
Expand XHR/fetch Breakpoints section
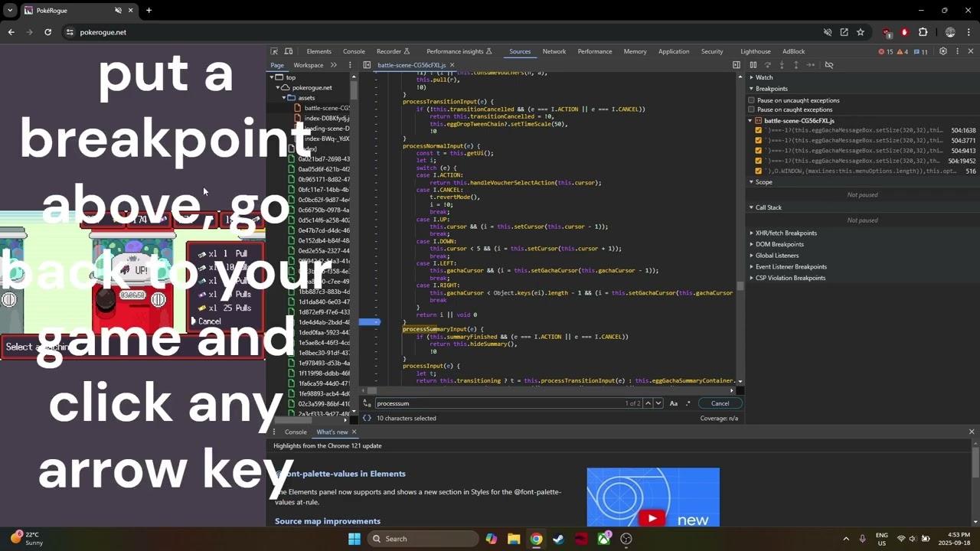[782, 233]
